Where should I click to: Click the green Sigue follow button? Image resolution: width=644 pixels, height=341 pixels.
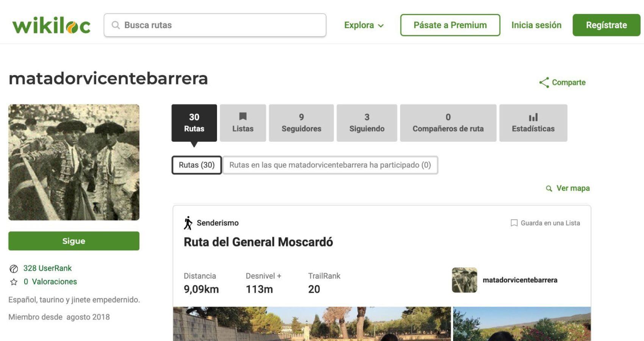pyautogui.click(x=74, y=241)
